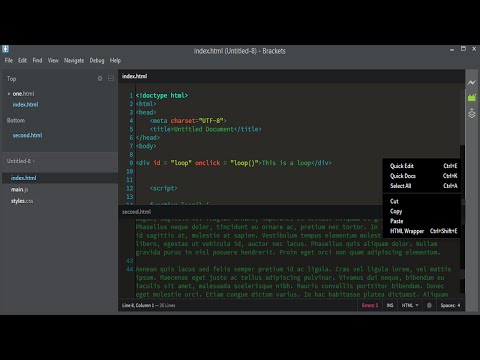Click line number 9 in gutter
This screenshot has width=480, height=360.
(x=131, y=163)
